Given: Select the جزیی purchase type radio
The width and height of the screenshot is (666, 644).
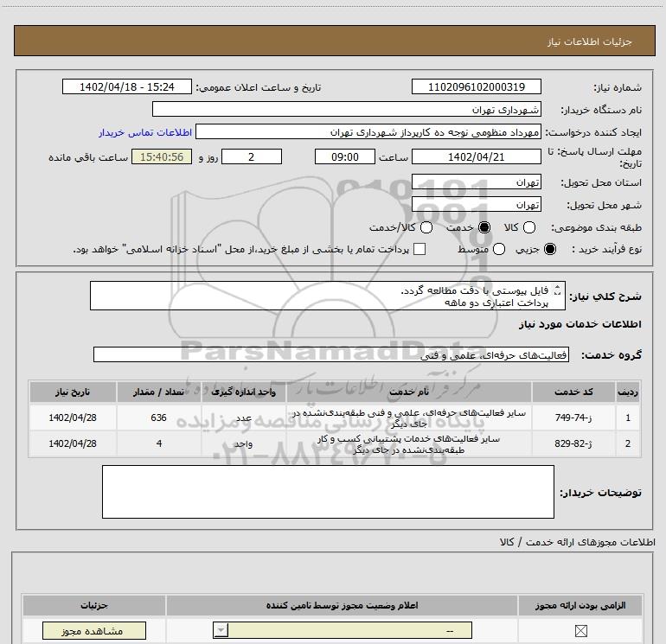Looking at the screenshot, I should click(550, 249).
